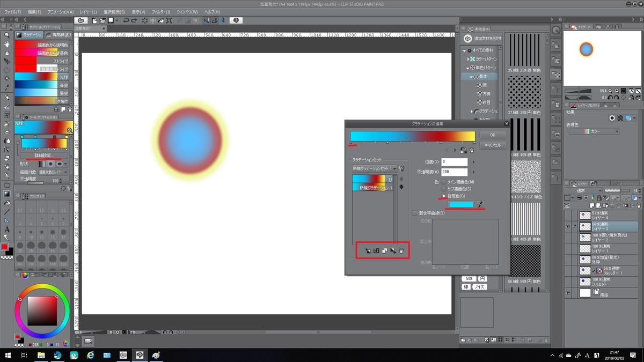Select the Hand move tool
This screenshot has height=362, width=644.
click(x=7, y=44)
